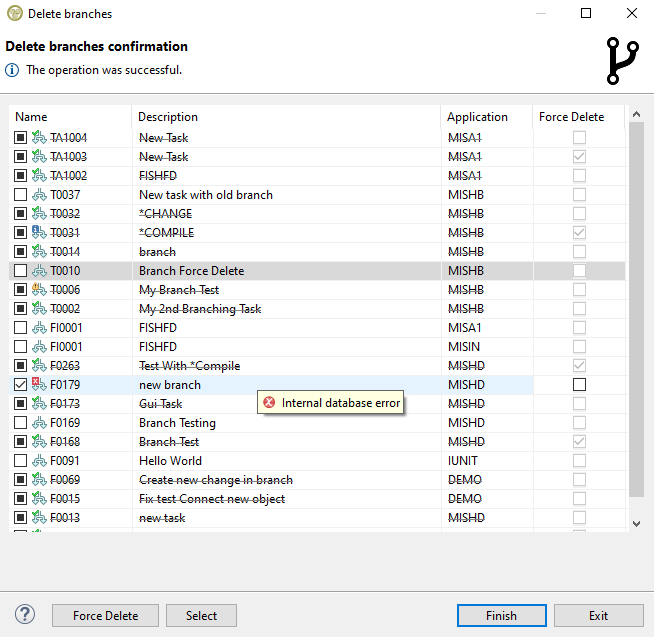Click the help question mark icon

[x=25, y=615]
